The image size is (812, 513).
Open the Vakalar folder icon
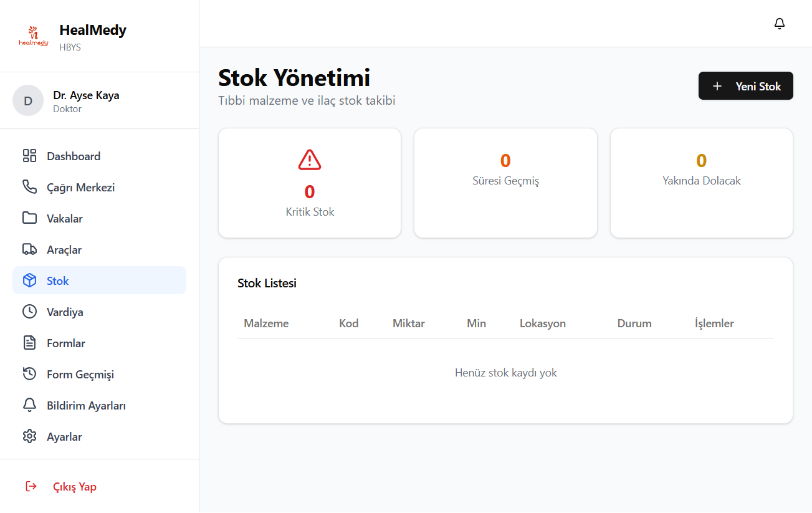[x=29, y=218]
